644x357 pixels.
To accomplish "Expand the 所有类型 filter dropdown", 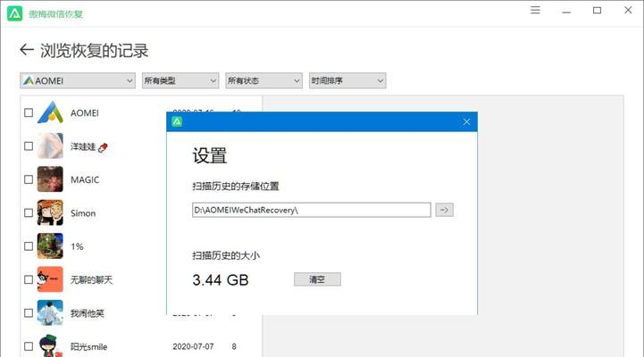I will point(180,81).
